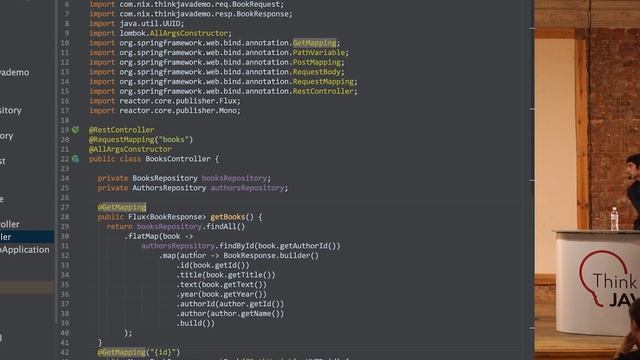Click the highlighted @GetMapping annotation on line 27

(122, 207)
